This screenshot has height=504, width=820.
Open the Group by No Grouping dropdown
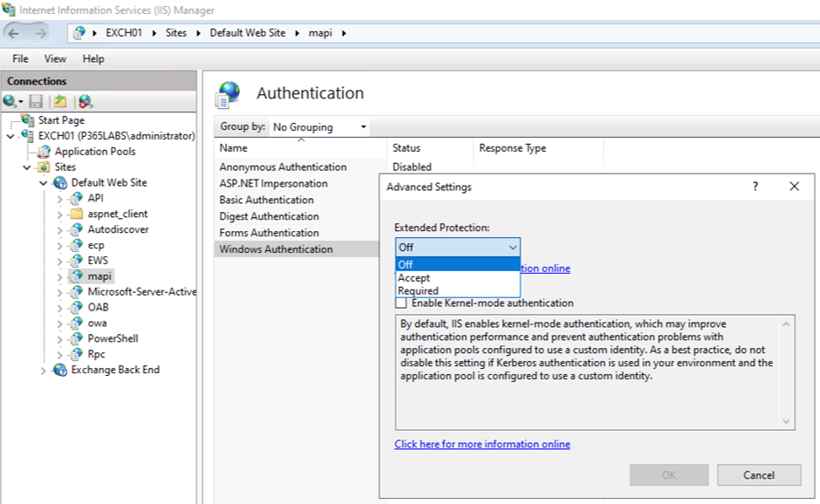tap(319, 127)
